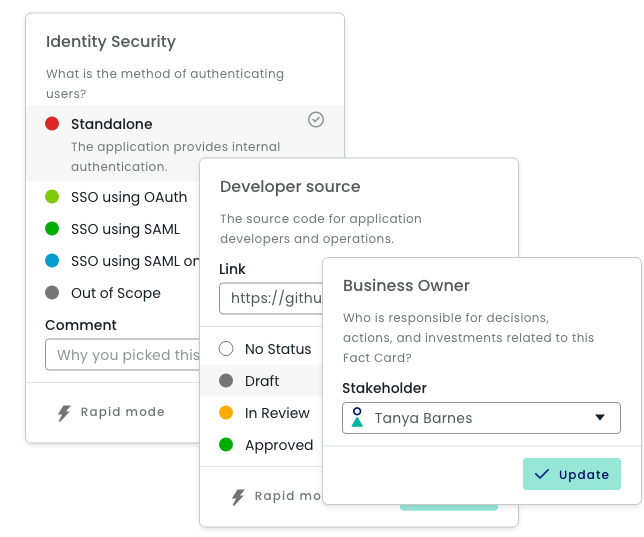Viewport: 644px width, 537px height.
Task: Set status to Draft
Action: [x=261, y=381]
